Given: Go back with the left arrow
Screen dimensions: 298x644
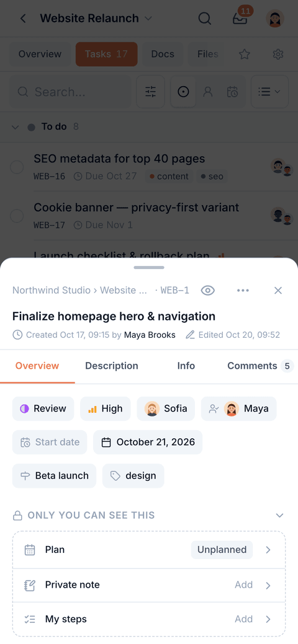Looking at the screenshot, I should [23, 19].
